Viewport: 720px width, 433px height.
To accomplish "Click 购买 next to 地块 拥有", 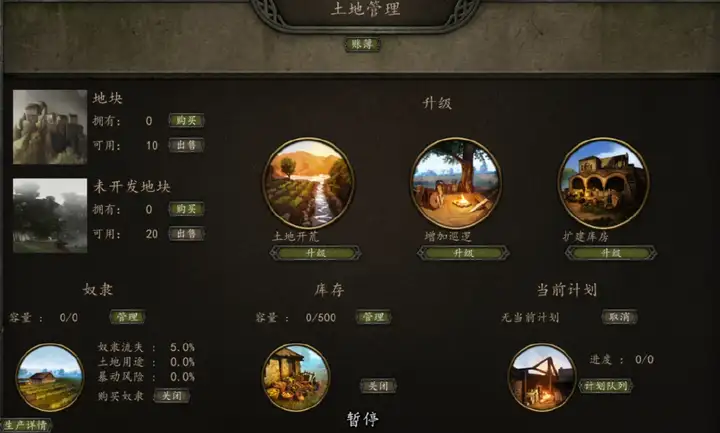I will click(x=186, y=120).
